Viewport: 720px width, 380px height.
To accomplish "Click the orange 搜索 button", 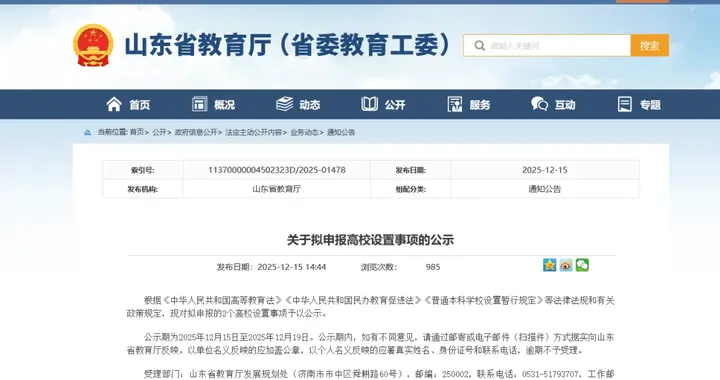I will (649, 45).
